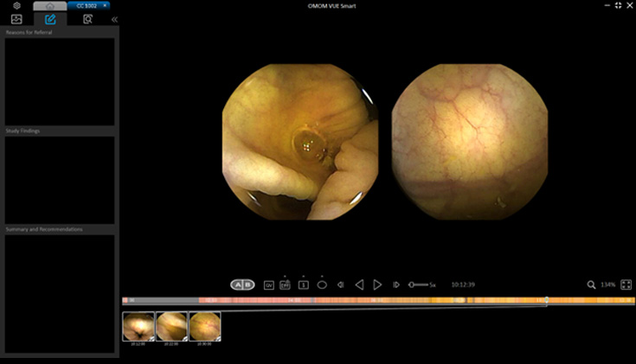
Task: Select the CC 1002 study tab
Action: click(x=87, y=6)
